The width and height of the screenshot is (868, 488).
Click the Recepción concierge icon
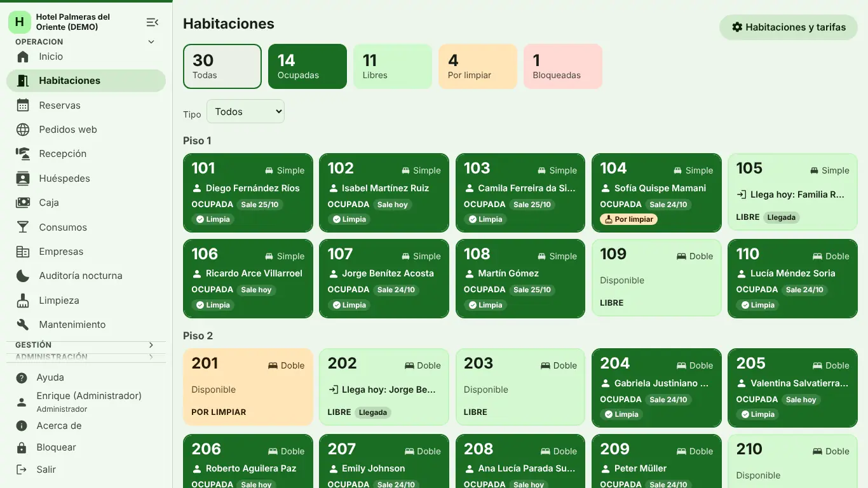pyautogui.click(x=23, y=154)
